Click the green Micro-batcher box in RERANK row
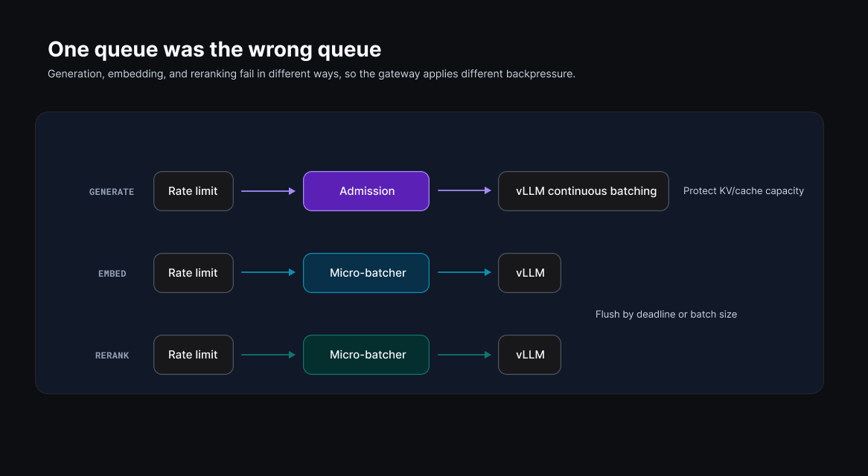Image resolution: width=868 pixels, height=476 pixels. tap(366, 354)
